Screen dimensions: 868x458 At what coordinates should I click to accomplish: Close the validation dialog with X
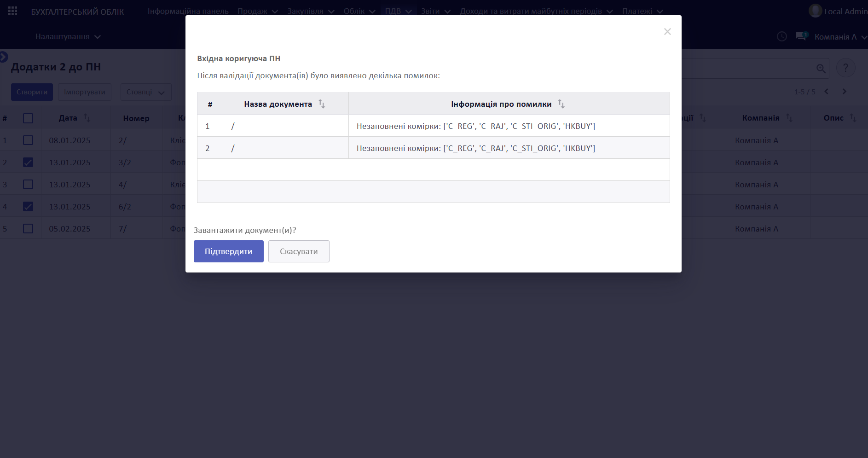pos(667,31)
